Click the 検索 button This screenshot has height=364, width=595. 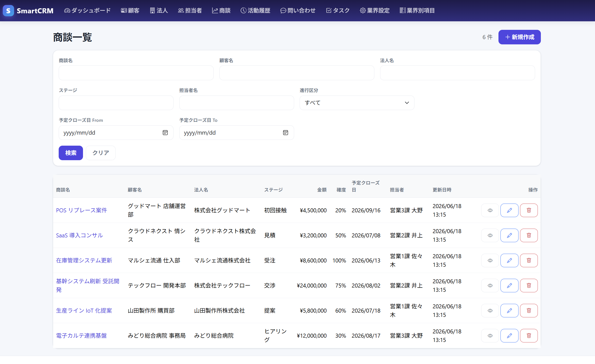[71, 153]
